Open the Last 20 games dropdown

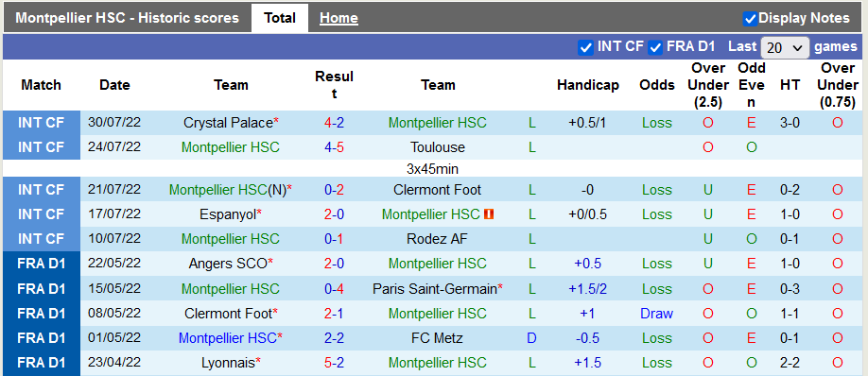(x=785, y=47)
